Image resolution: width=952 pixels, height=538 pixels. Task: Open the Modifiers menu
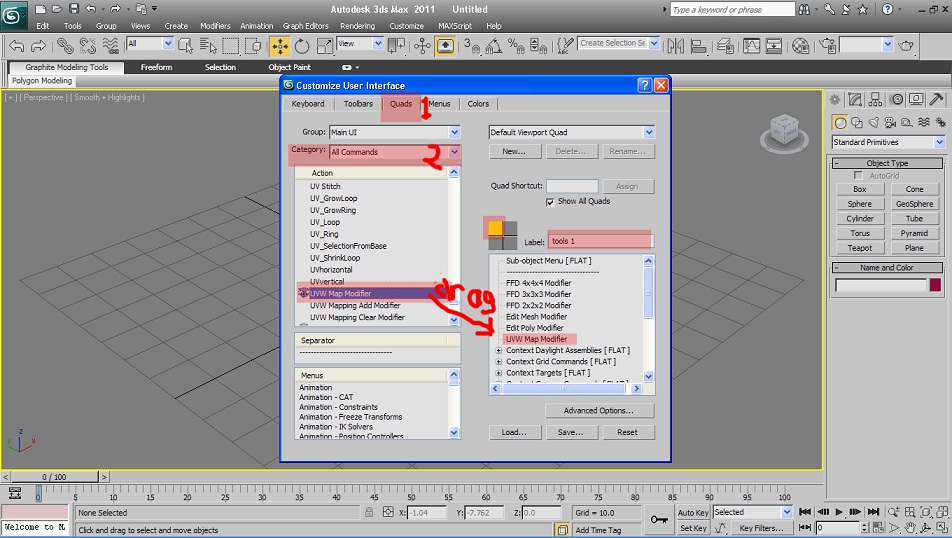click(216, 26)
